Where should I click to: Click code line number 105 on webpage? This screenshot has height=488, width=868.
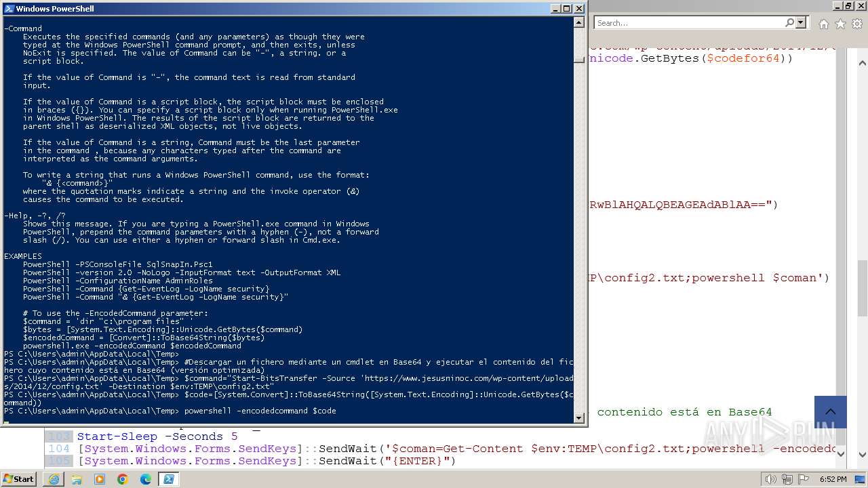pyautogui.click(x=59, y=461)
